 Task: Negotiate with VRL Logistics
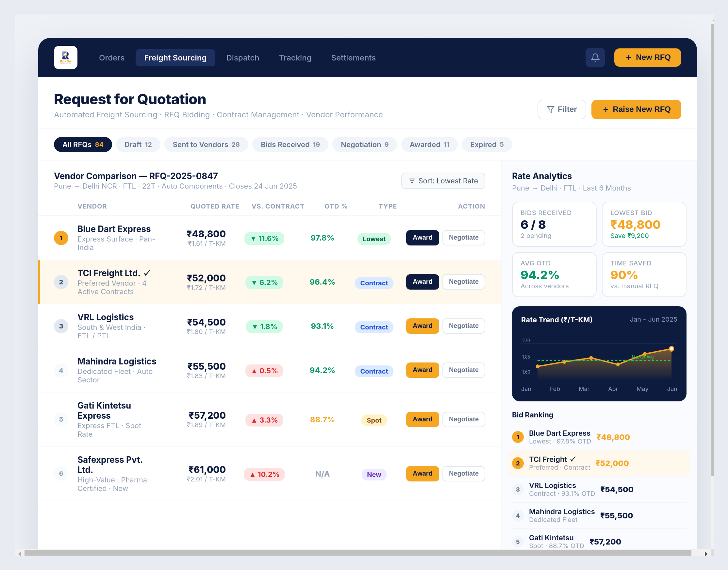click(463, 326)
